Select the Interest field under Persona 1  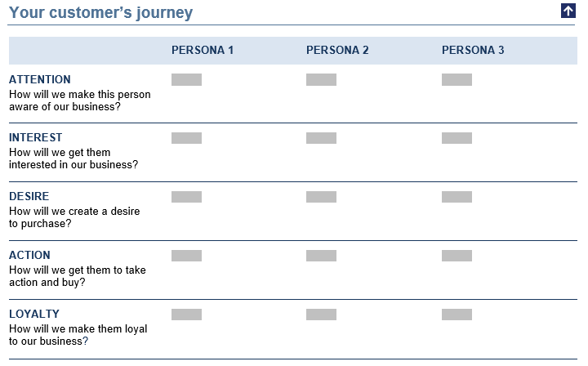186,138
